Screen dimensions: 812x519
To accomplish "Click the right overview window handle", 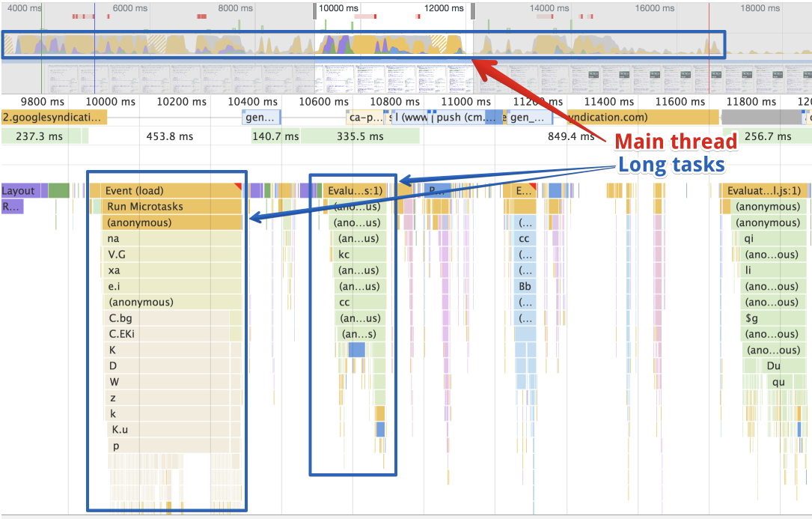I will (472, 9).
